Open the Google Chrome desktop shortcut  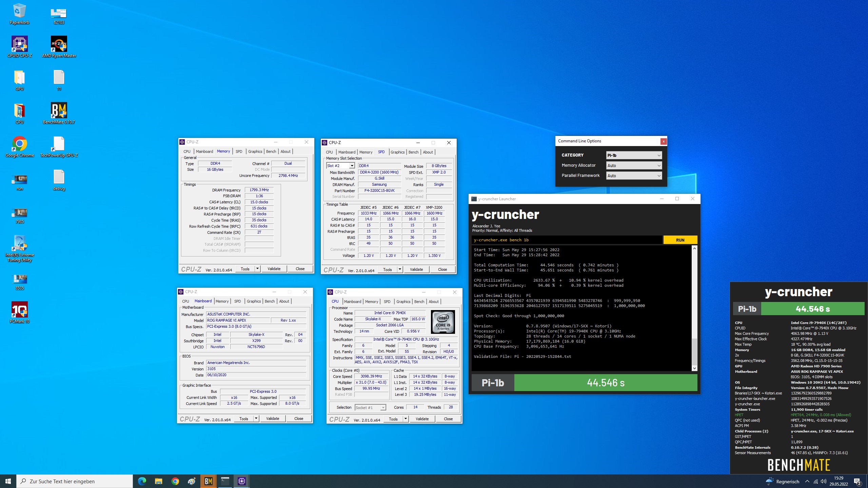(x=19, y=146)
